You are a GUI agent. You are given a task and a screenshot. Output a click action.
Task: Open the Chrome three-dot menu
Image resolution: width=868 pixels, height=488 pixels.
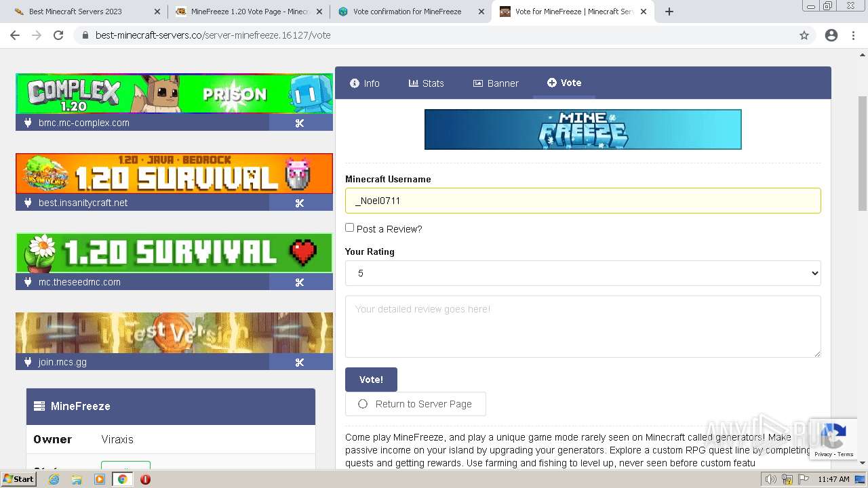pyautogui.click(x=853, y=35)
